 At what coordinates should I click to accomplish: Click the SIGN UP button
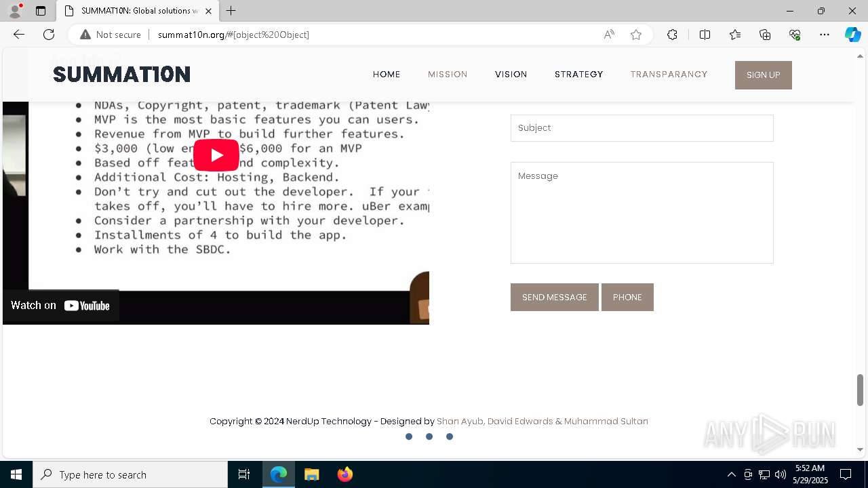(764, 75)
